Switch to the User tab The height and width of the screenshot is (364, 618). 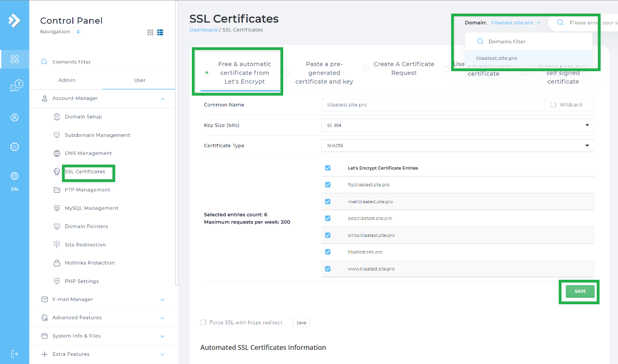click(140, 80)
